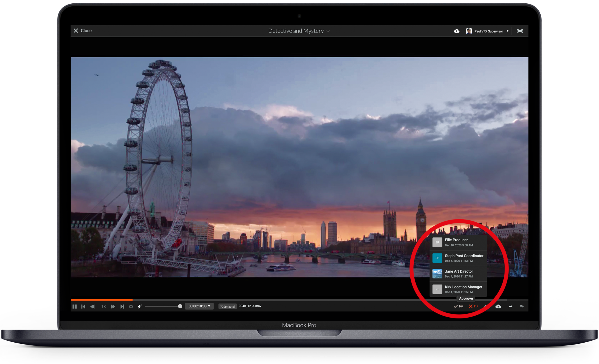599x364 pixels.
Task: Click the rewind button
Action: pyautogui.click(x=93, y=306)
